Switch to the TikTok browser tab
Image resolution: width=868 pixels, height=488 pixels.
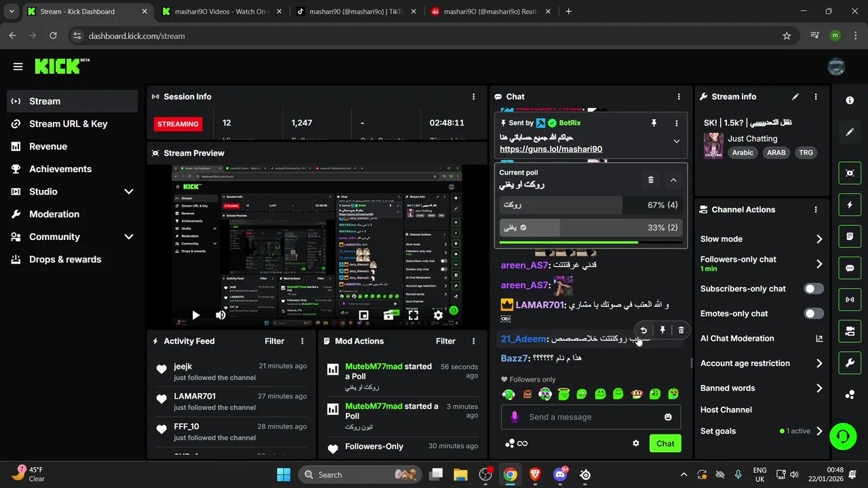pos(355,12)
